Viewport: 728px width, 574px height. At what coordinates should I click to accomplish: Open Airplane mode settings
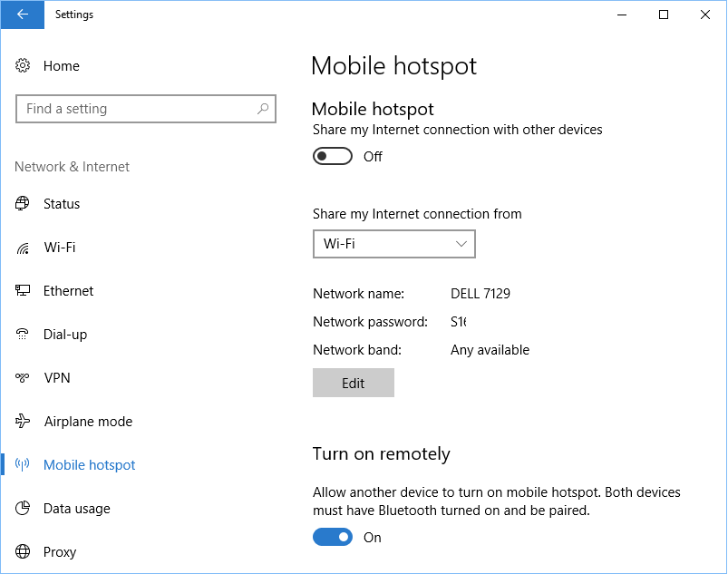[x=88, y=422]
